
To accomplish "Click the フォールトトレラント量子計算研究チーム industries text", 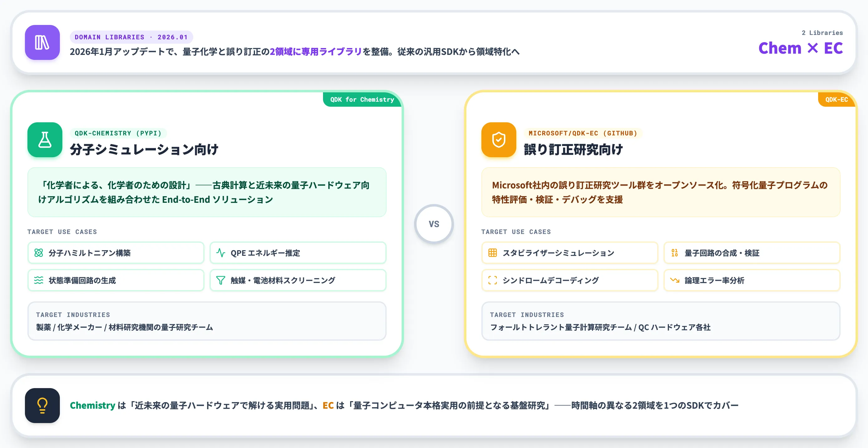I will (600, 327).
